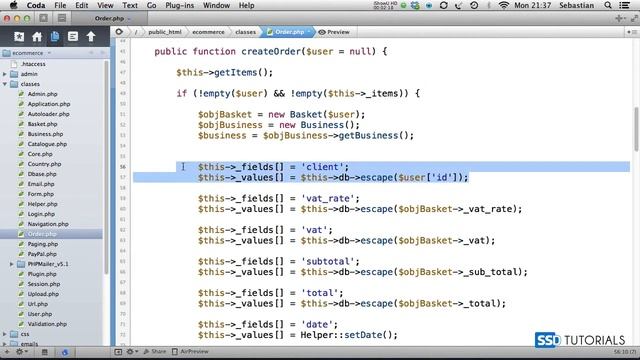Viewport: 640px width, 360px height.
Task: Click line number 56 in the gutter
Action: [123, 167]
